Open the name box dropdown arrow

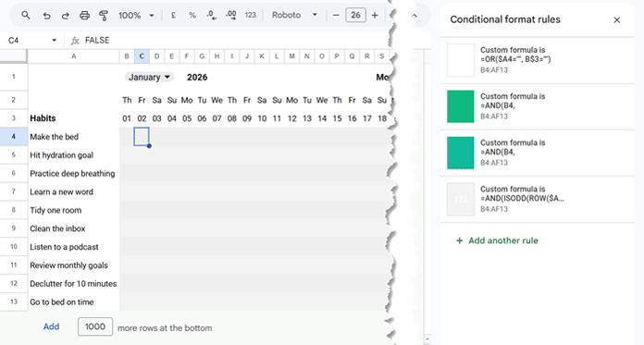[55, 41]
